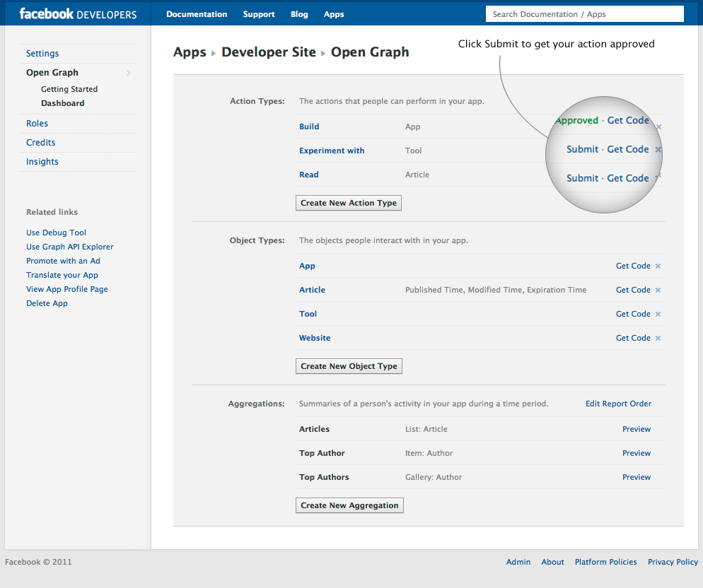This screenshot has height=588, width=703.
Task: Remove the Experiment with action using x icon
Action: coord(658,150)
